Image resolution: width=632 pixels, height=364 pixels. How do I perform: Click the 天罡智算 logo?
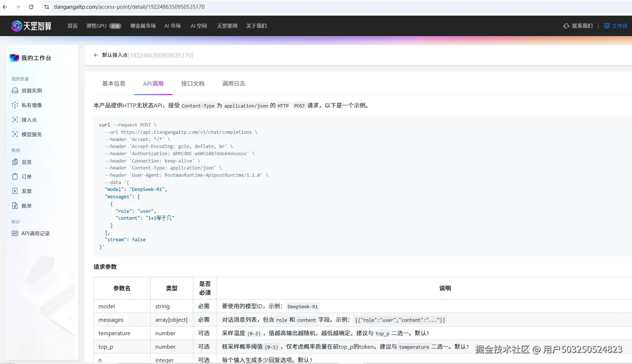coord(31,26)
